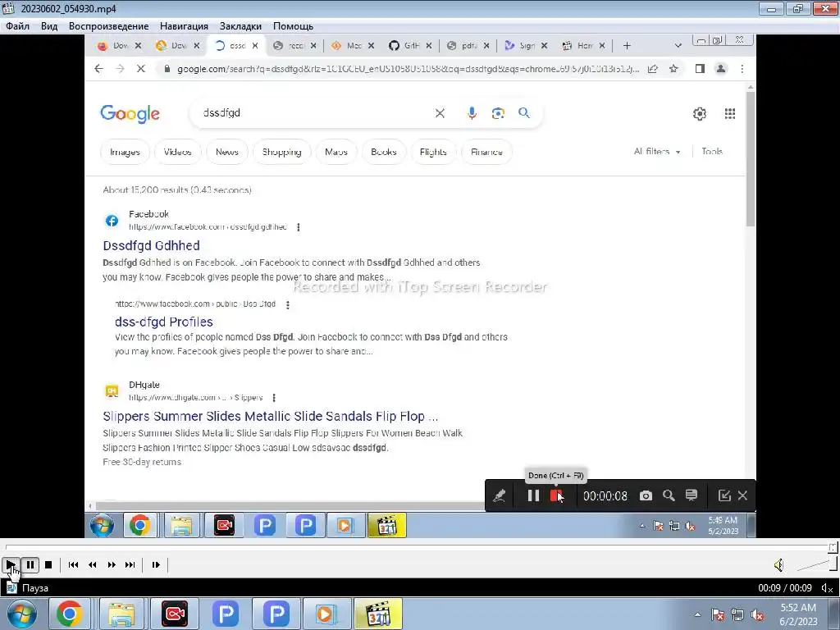Mute audio via player speaker icon

tap(779, 564)
